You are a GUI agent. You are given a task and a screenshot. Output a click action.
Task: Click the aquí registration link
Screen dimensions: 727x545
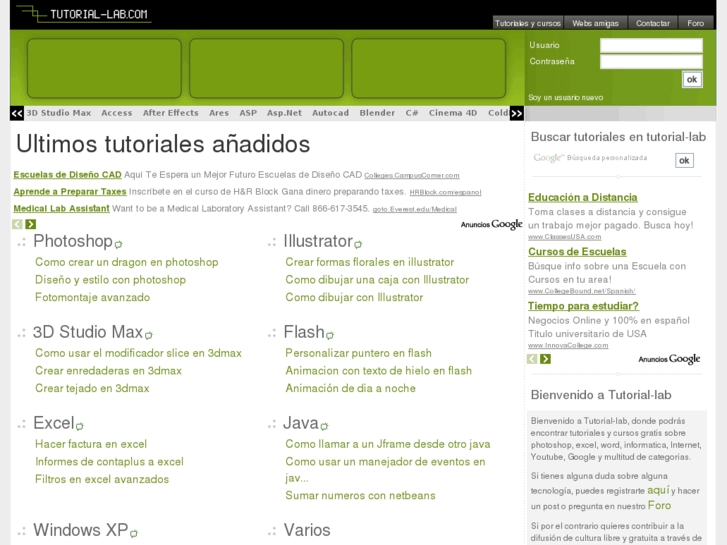point(658,490)
